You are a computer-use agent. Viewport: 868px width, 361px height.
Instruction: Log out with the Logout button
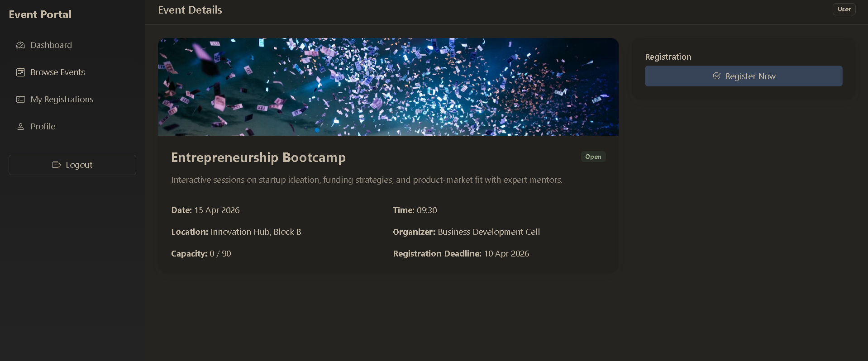coord(72,165)
